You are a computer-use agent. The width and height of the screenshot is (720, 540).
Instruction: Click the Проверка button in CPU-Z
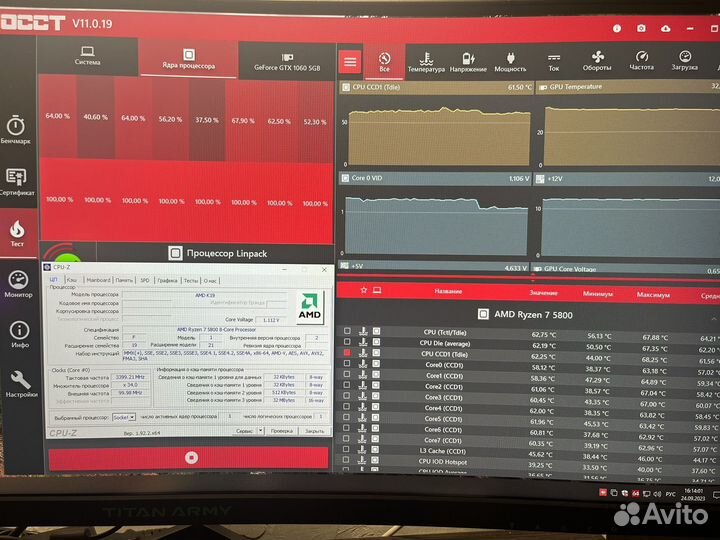coord(281,431)
